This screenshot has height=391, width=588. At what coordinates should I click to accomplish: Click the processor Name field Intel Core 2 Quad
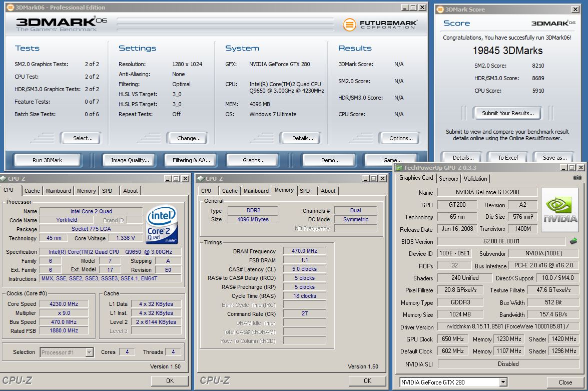click(91, 211)
